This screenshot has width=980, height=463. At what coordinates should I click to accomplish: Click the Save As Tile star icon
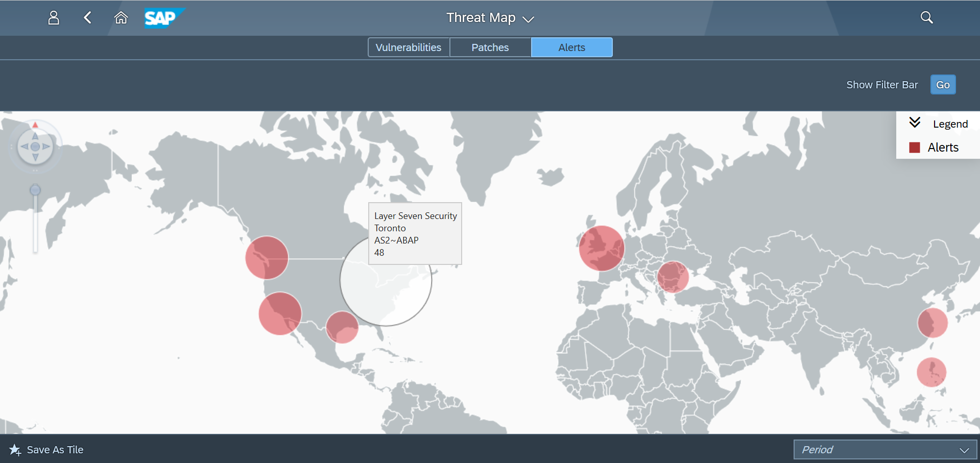[x=15, y=450]
